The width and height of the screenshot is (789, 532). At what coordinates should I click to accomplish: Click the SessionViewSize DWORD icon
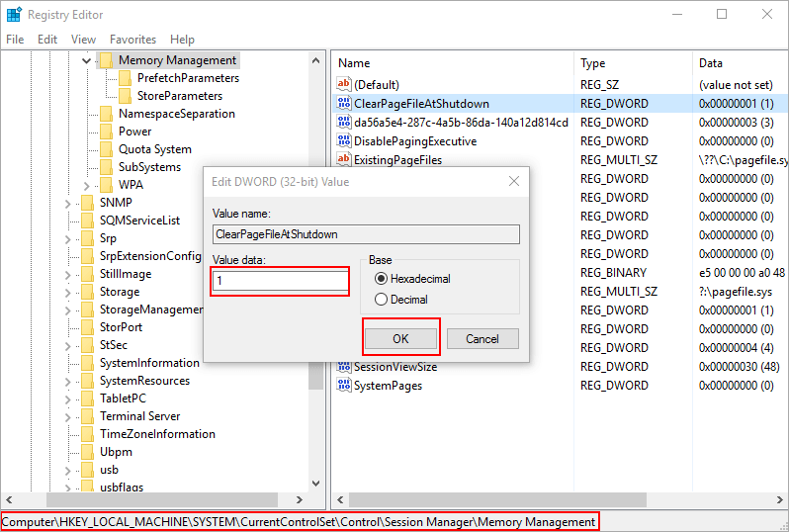pyautogui.click(x=344, y=367)
